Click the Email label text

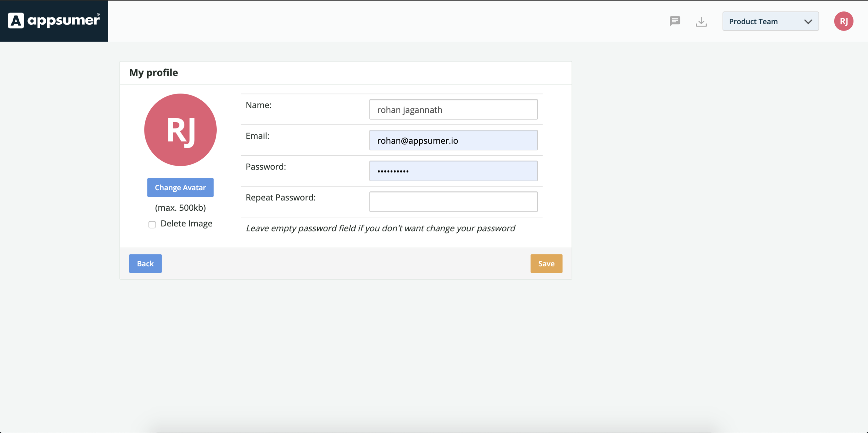(257, 136)
